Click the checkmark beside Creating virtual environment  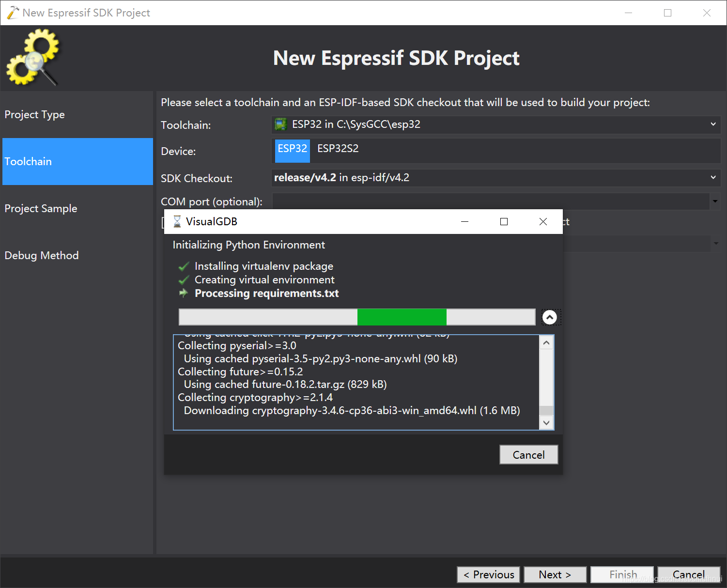(184, 279)
